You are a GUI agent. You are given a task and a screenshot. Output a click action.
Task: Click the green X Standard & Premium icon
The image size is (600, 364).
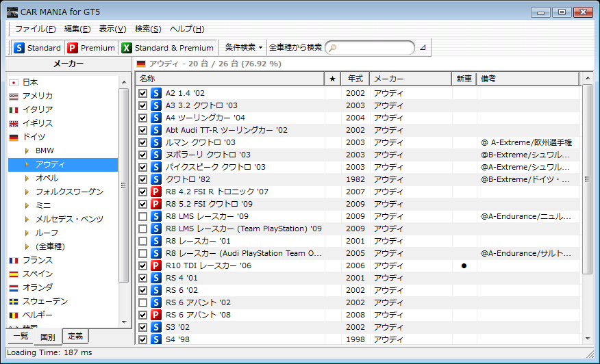[126, 48]
